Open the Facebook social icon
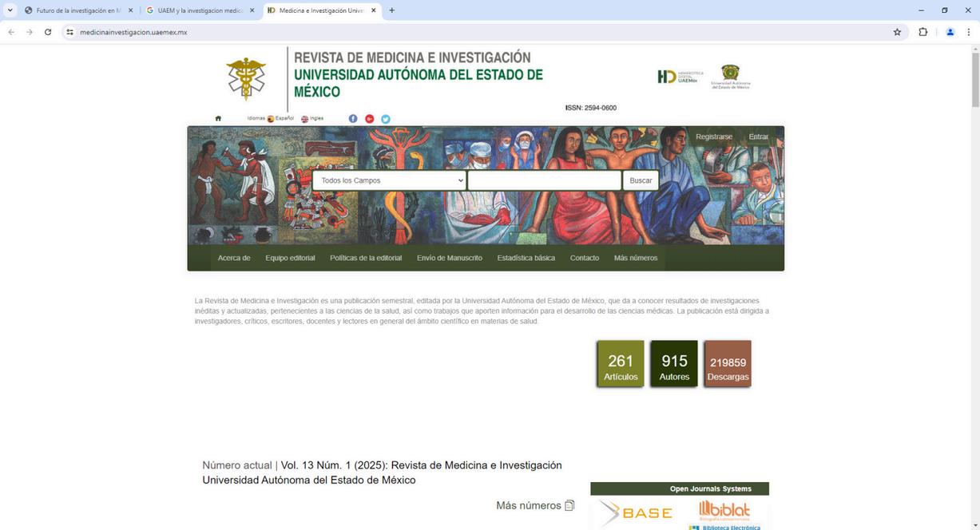The image size is (980, 530). pyautogui.click(x=353, y=119)
